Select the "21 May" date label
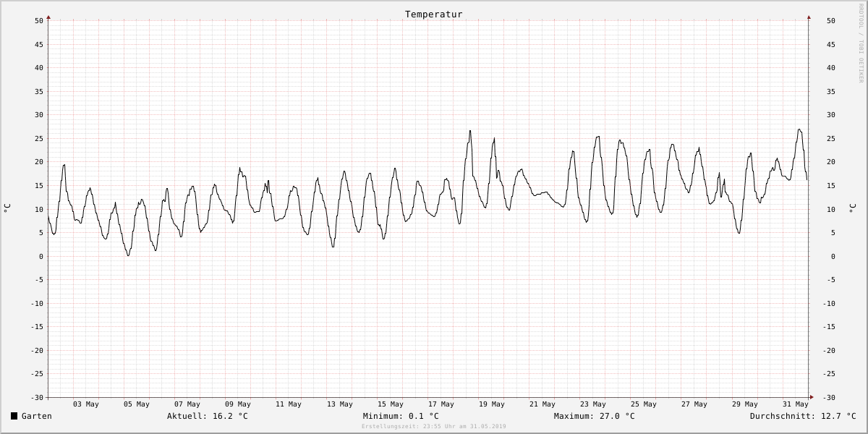The height and width of the screenshot is (434, 868). pyautogui.click(x=542, y=404)
